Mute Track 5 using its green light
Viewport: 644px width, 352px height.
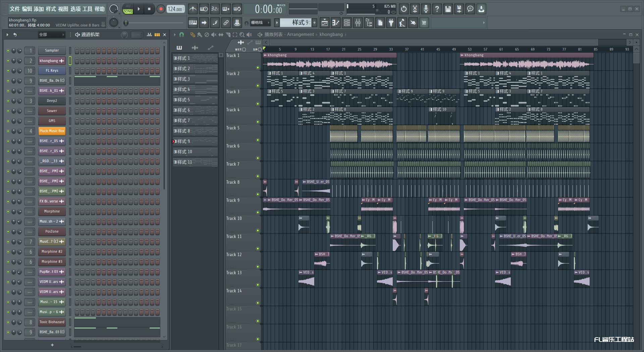pos(258,140)
